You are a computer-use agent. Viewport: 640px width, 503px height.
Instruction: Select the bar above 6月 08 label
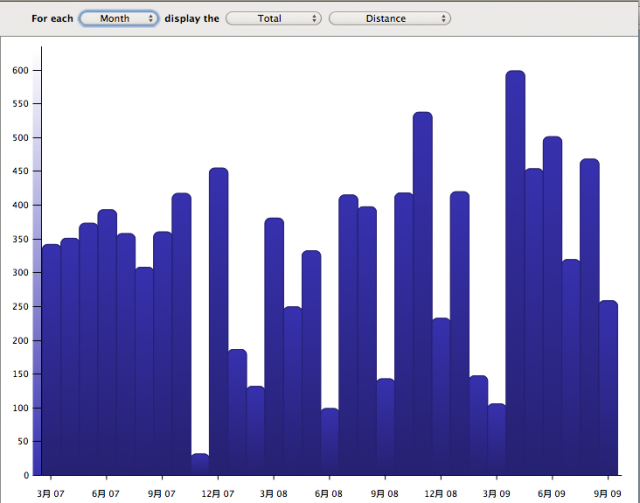(x=330, y=441)
